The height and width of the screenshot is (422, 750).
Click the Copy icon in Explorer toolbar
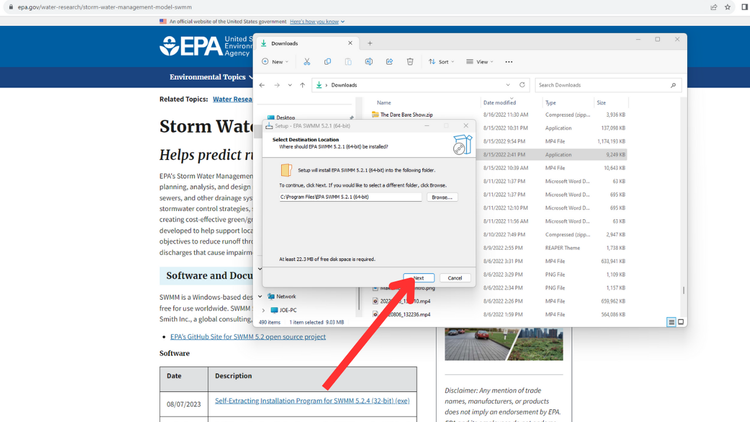[x=328, y=62]
